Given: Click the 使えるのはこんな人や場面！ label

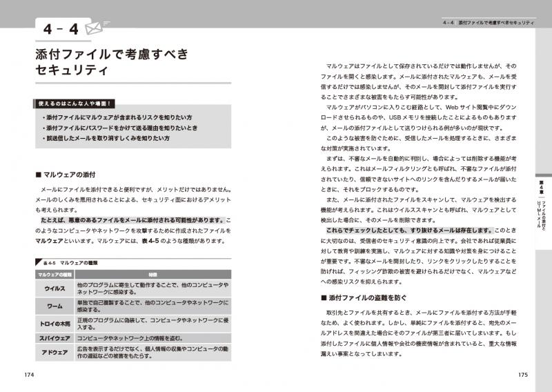Looking at the screenshot, I should [75, 104].
